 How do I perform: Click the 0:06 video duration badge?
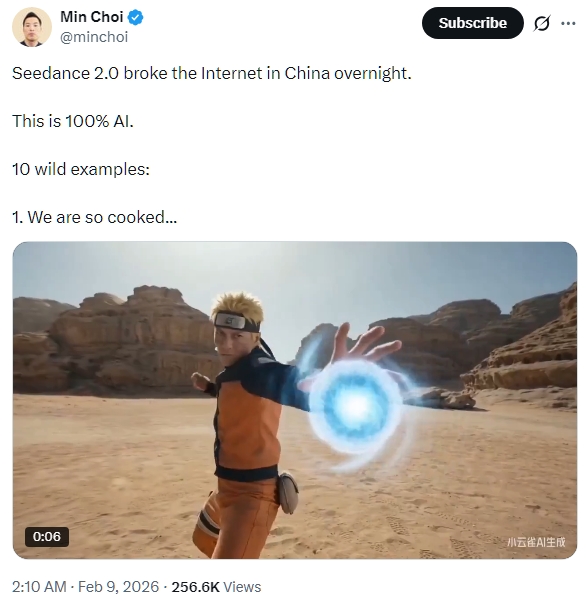tap(47, 536)
